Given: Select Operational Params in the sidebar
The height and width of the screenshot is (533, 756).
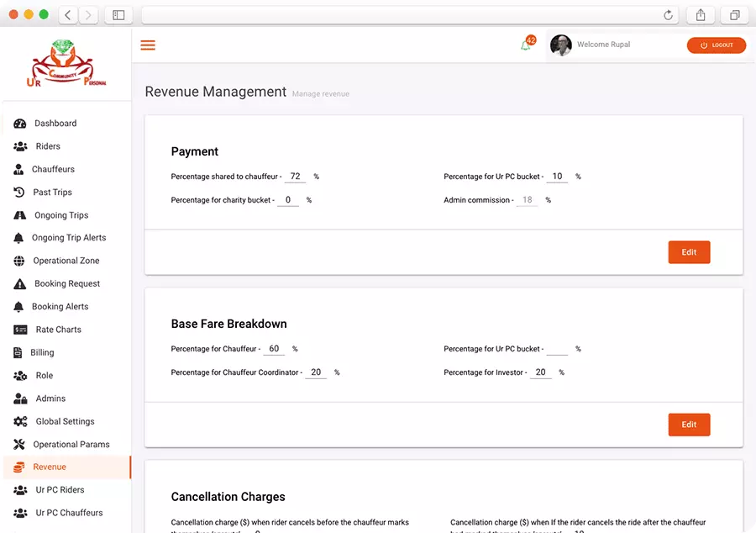Looking at the screenshot, I should pos(66,444).
